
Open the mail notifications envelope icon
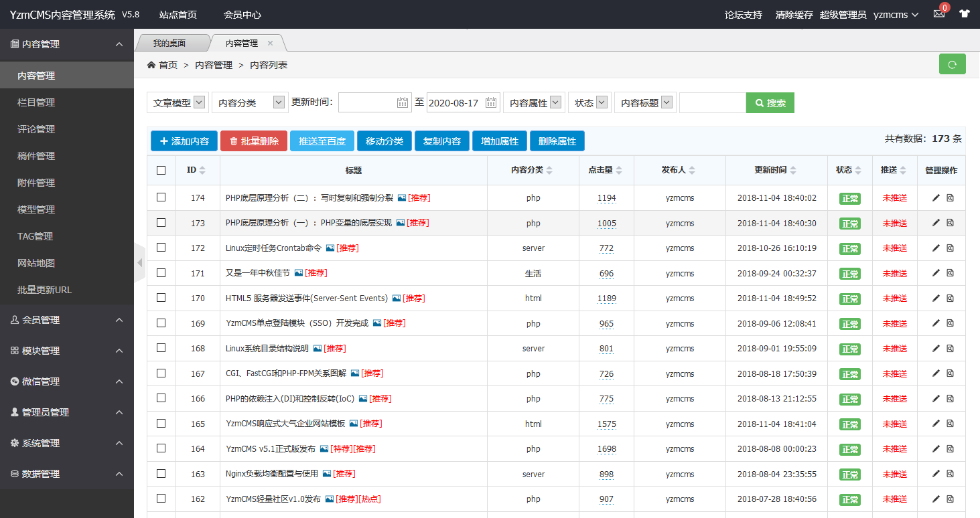click(x=938, y=14)
